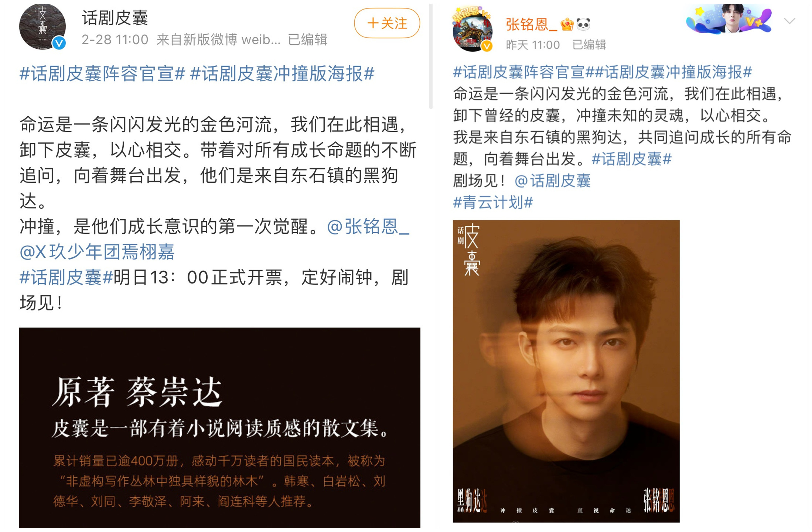Open the V+ member banner badge
This screenshot has width=812, height=532.
click(729, 19)
